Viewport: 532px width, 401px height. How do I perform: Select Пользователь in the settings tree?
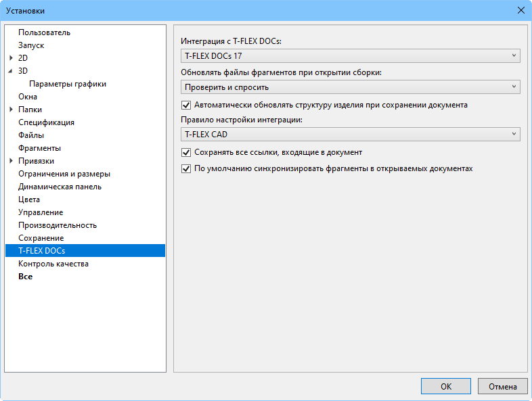coord(45,32)
